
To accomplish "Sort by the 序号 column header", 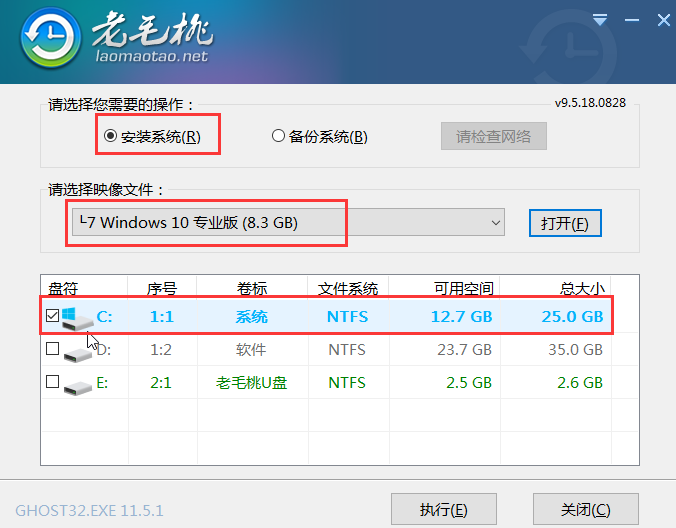I will [x=162, y=288].
